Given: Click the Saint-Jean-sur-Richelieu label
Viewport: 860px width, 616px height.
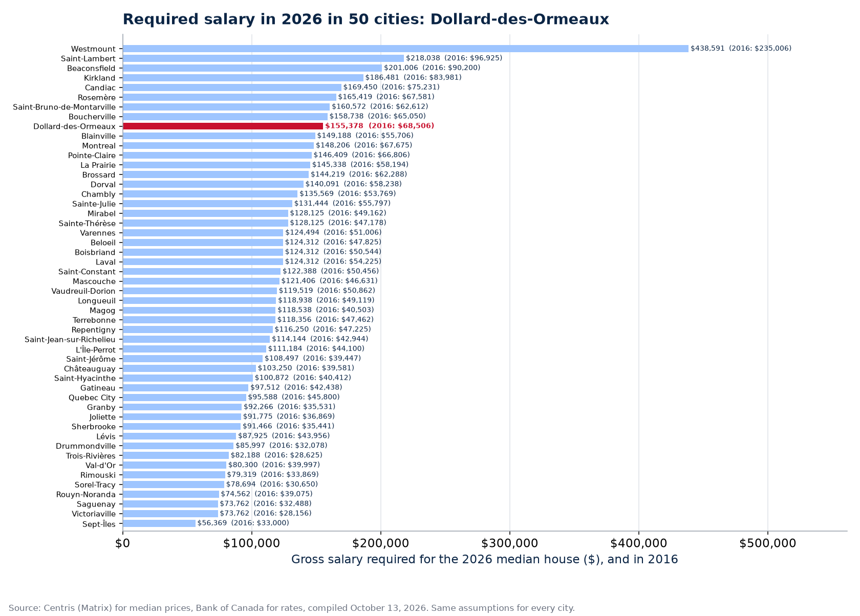Looking at the screenshot, I should (x=70, y=340).
